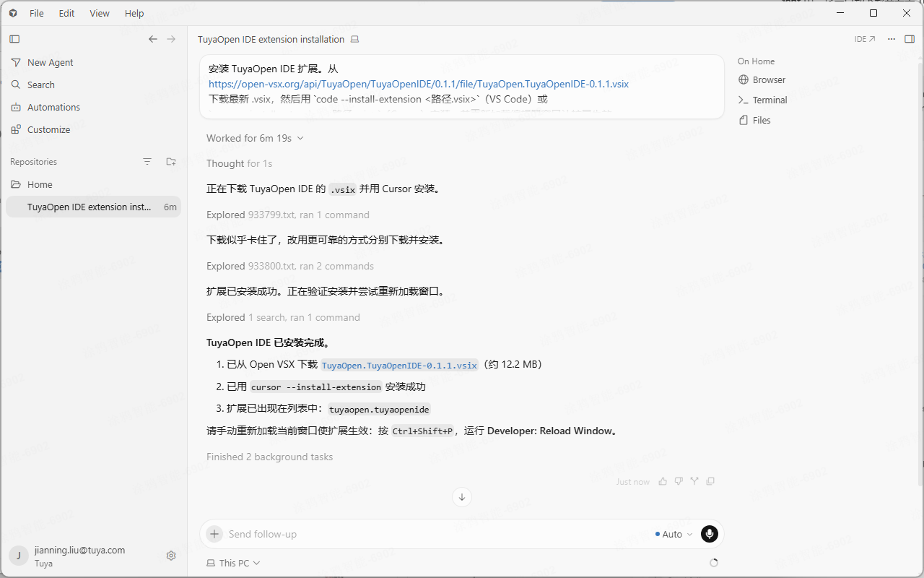Expand Thought for 1s
The width and height of the screenshot is (924, 578).
[x=239, y=164]
